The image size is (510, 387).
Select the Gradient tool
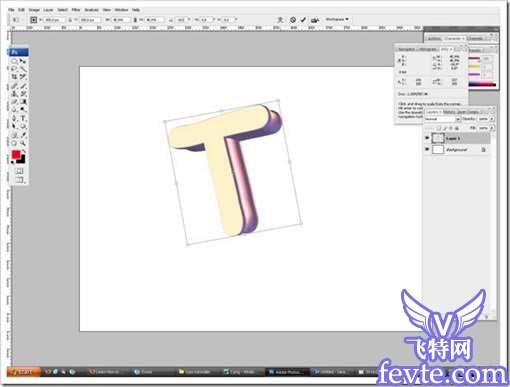click(23, 101)
